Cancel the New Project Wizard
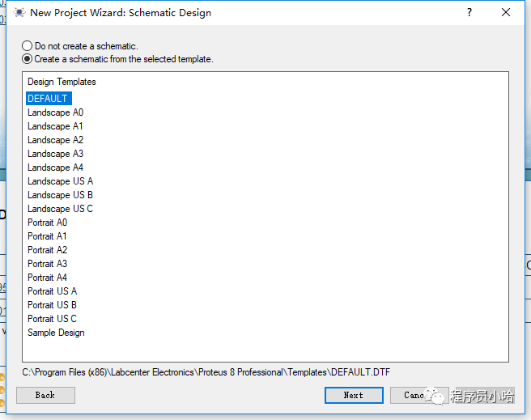 click(414, 395)
